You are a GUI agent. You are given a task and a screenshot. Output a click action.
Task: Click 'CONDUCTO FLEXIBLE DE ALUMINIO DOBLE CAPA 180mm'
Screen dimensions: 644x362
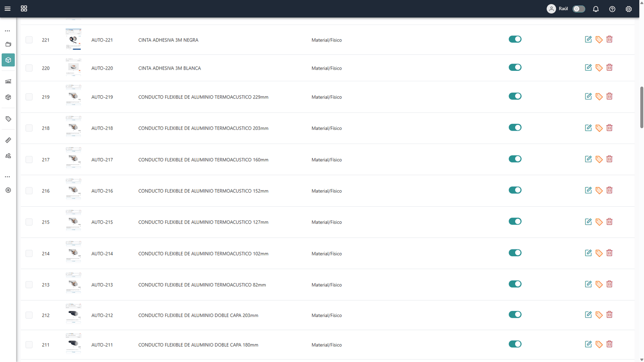coord(198,345)
